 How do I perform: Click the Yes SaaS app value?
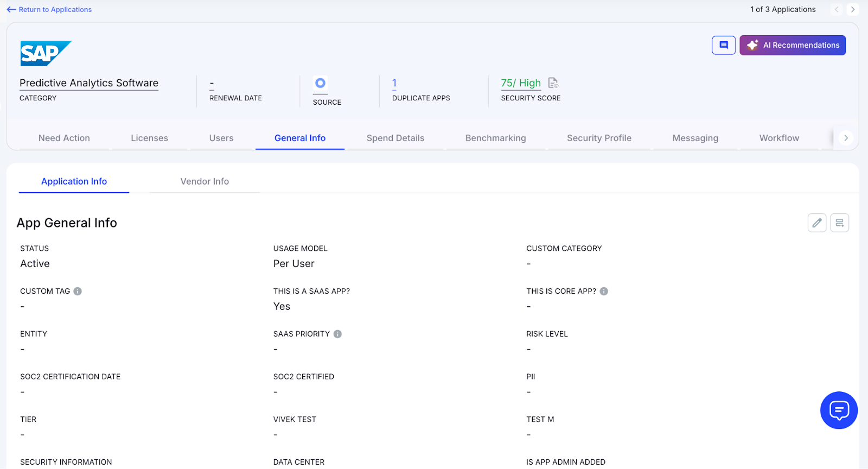(282, 307)
